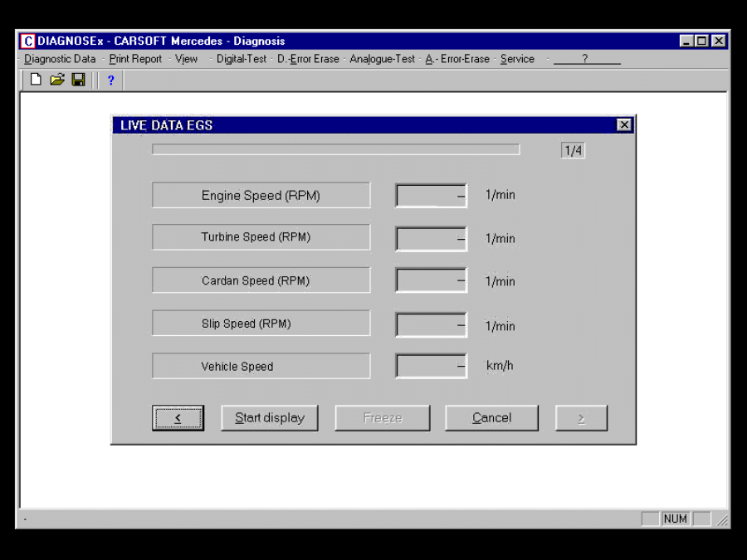Screen dimensions: 747x560
Task: Advance to the next page with the > button
Action: [x=581, y=417]
